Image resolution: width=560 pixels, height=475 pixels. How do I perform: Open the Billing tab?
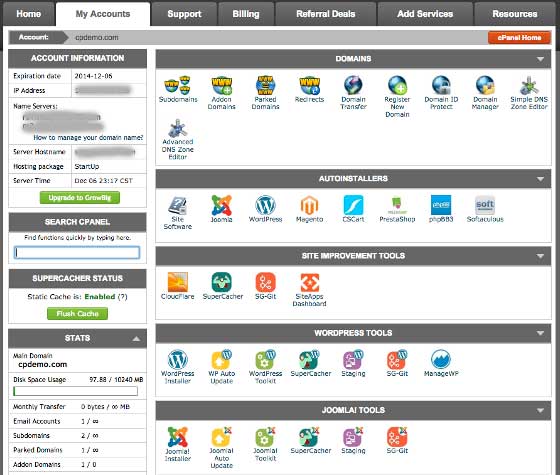pyautogui.click(x=246, y=14)
